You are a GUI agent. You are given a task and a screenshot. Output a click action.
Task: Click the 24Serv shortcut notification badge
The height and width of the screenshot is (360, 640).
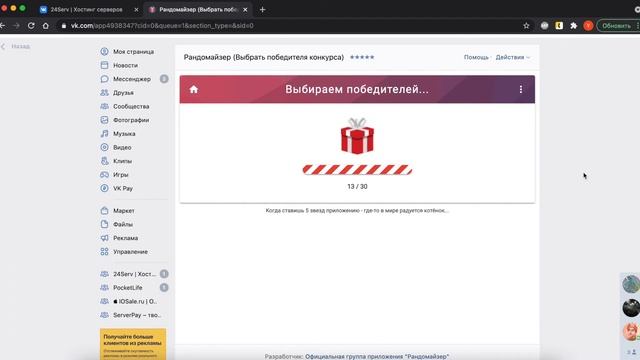click(164, 274)
